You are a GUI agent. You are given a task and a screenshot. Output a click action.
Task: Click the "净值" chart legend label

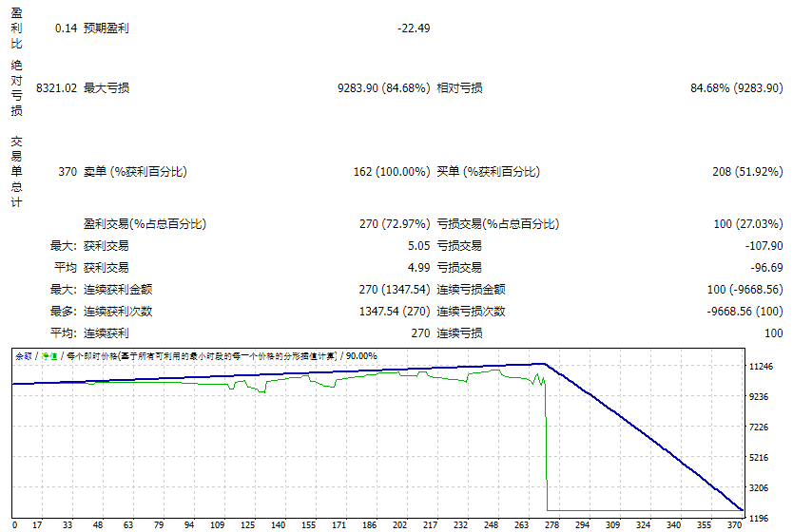click(x=49, y=356)
